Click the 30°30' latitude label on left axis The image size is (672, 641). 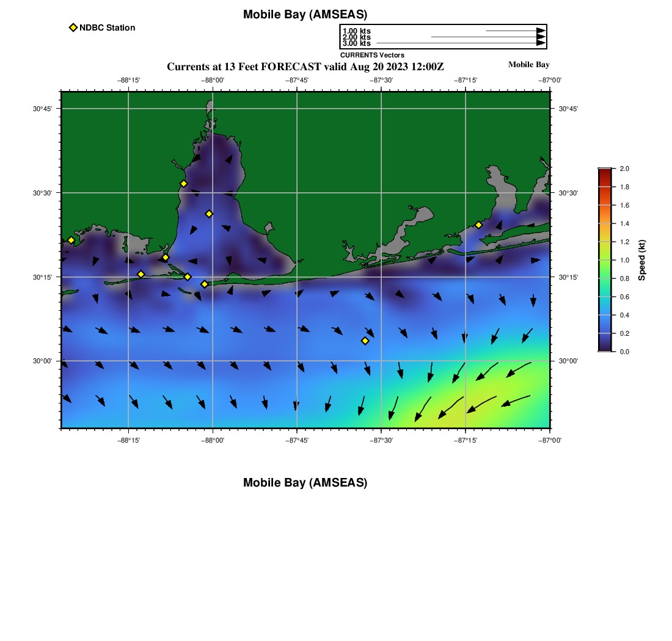(42, 193)
